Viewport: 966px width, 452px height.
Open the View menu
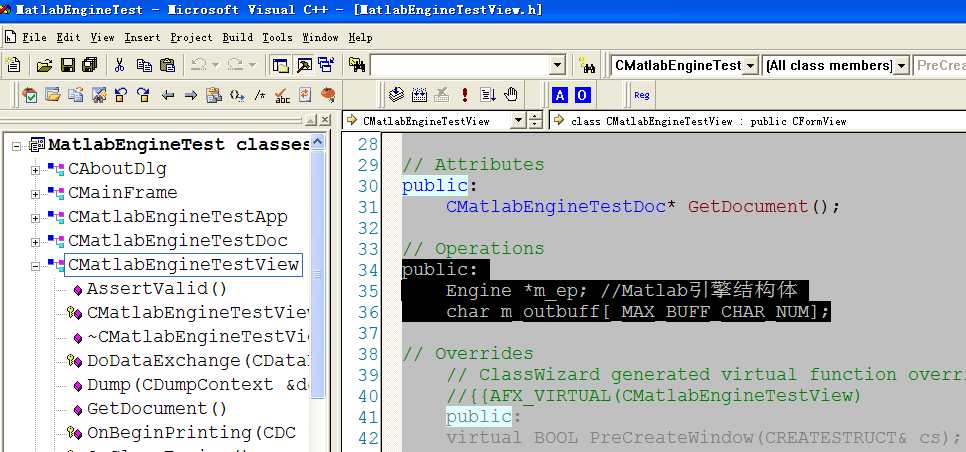[x=102, y=38]
